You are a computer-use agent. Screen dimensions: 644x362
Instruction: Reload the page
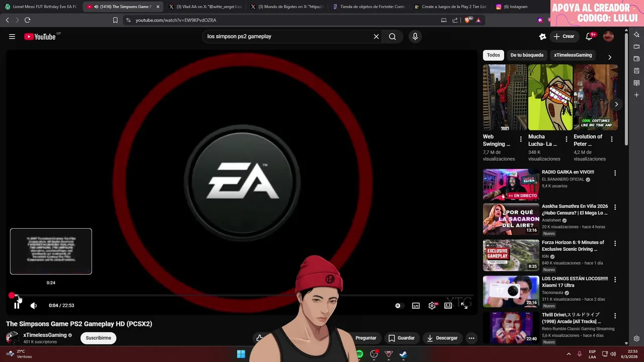(x=27, y=20)
